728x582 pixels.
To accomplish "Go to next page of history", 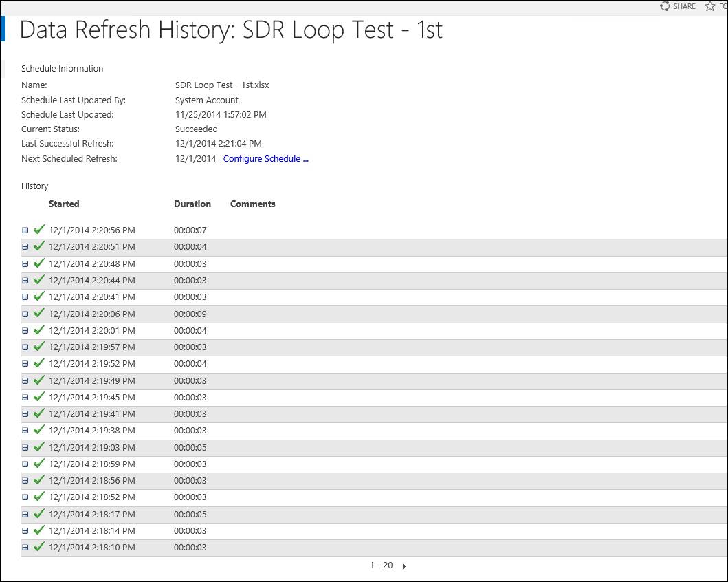I will click(x=404, y=566).
